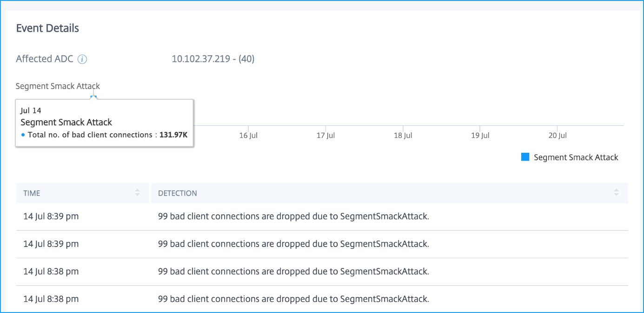
Task: Select the 20 Jul axis label
Action: coord(557,136)
